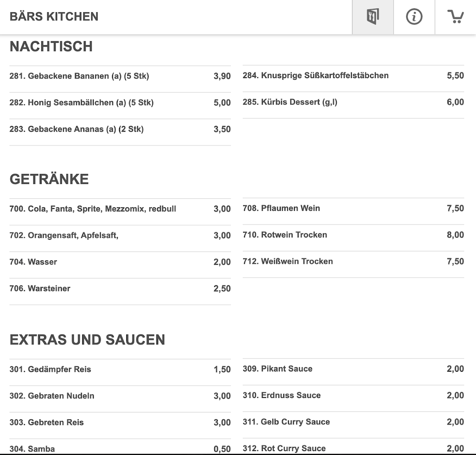Select 309. Pikant Sauce item
Screen dimensions: 476x455
coord(353,372)
